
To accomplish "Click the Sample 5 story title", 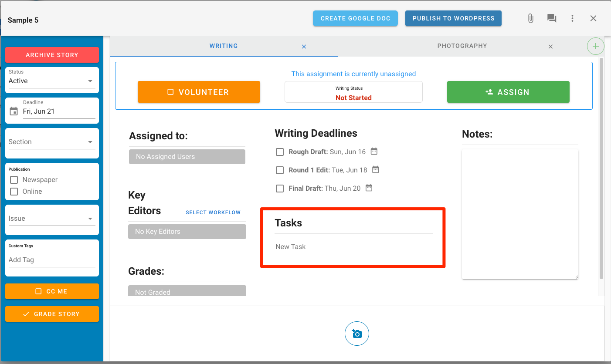I will (x=23, y=20).
